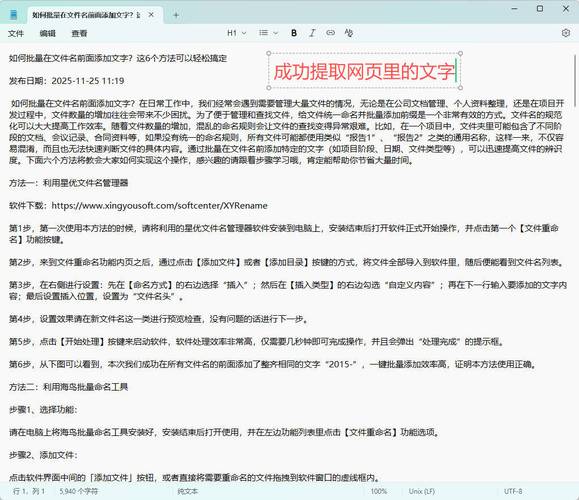
Task: Click the line beginning 第4步
Action: click(159, 319)
